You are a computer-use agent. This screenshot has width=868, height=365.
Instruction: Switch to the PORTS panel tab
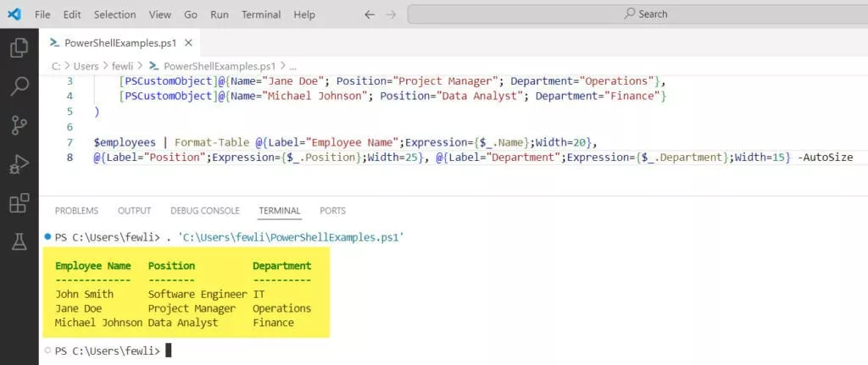332,211
